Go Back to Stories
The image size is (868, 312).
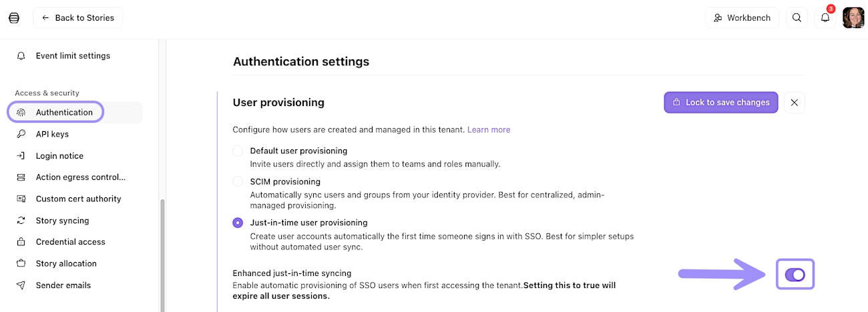coord(77,18)
